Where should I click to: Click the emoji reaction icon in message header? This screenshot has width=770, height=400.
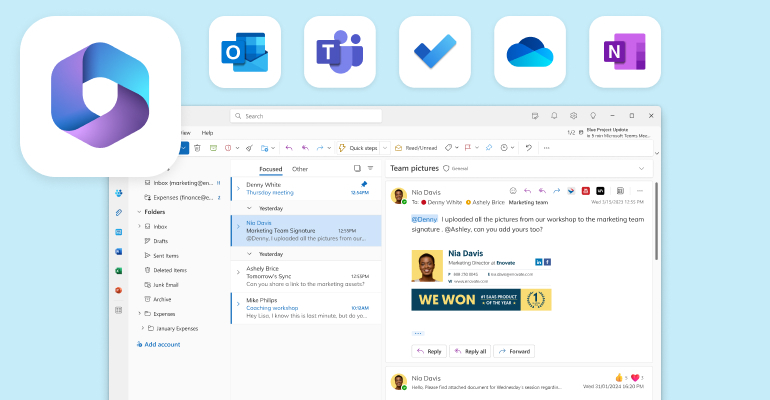coord(513,190)
